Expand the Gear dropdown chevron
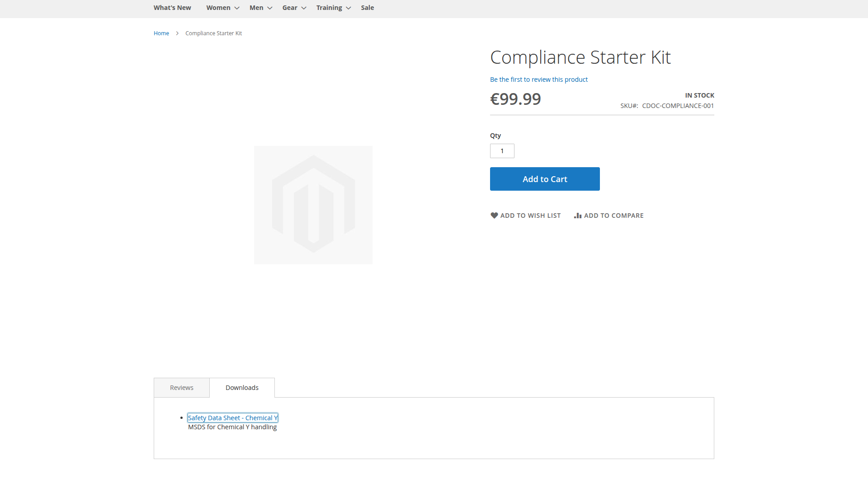Image resolution: width=868 pixels, height=488 pixels. point(304,8)
